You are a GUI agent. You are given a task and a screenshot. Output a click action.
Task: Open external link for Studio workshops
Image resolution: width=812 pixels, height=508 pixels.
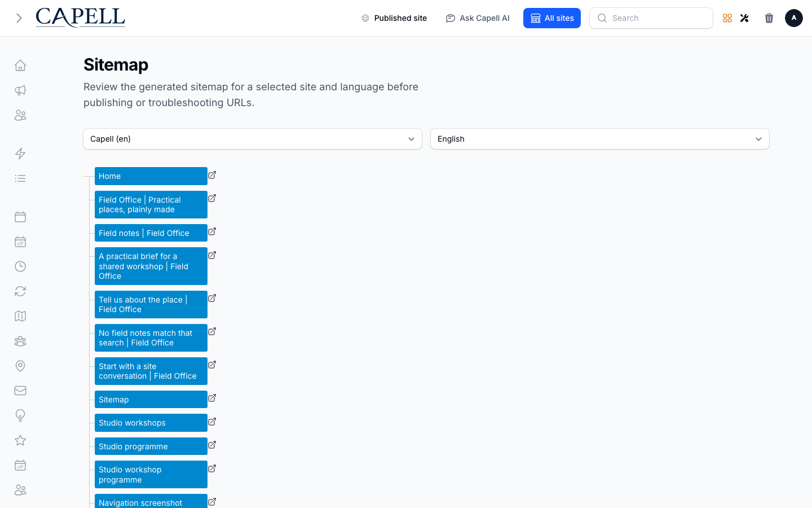212,422
